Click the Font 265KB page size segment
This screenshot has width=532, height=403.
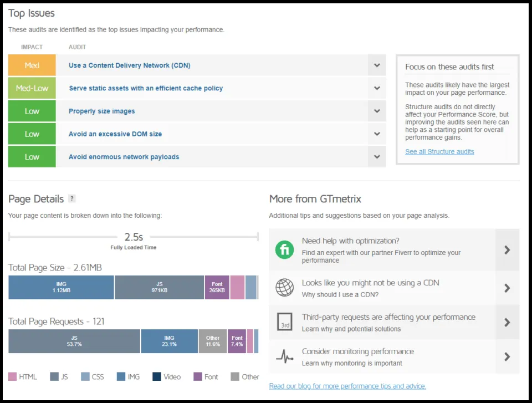(x=217, y=287)
